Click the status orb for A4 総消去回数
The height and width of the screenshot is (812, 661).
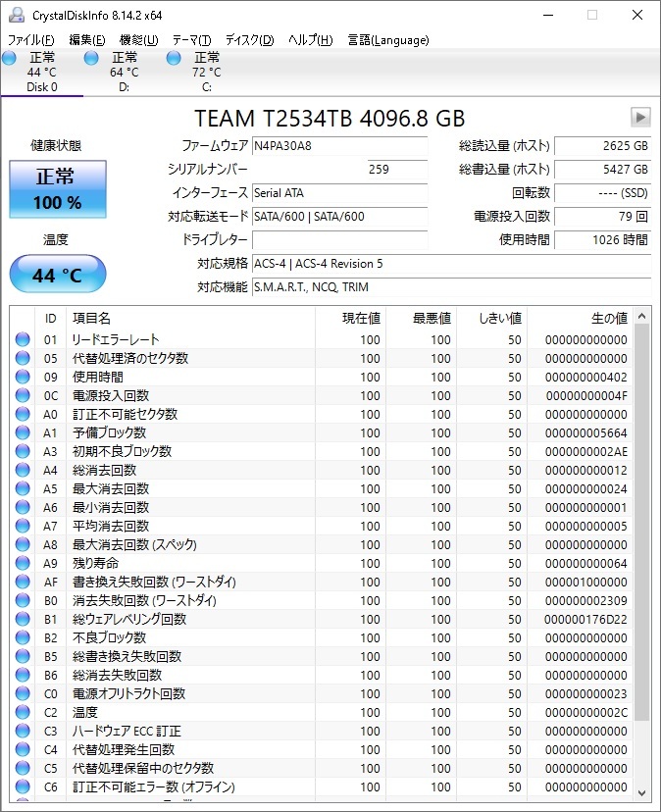23,470
